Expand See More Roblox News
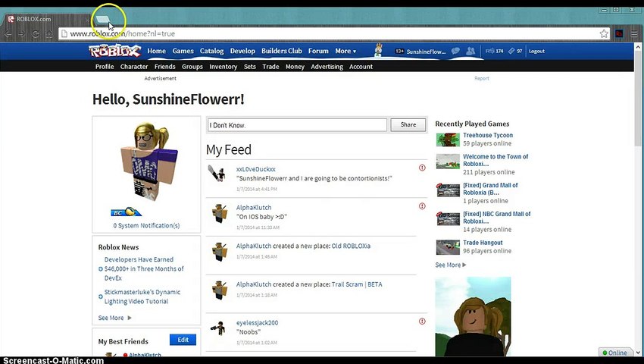Image resolution: width=644 pixels, height=364 pixels. click(114, 318)
